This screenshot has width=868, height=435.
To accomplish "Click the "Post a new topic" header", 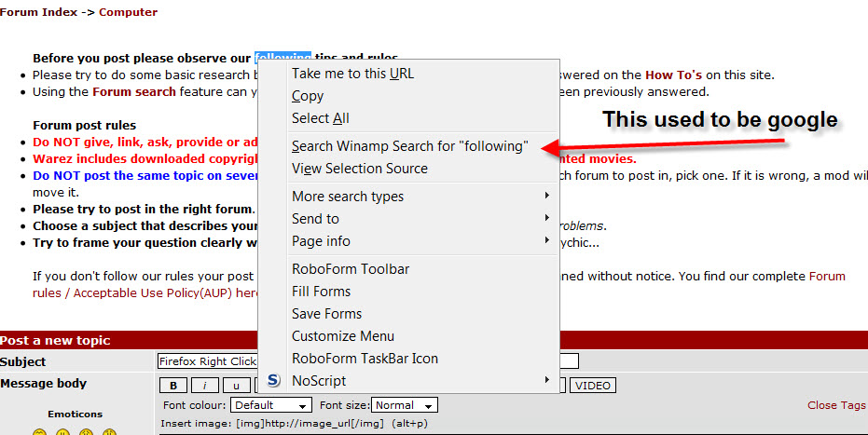I will (55, 341).
